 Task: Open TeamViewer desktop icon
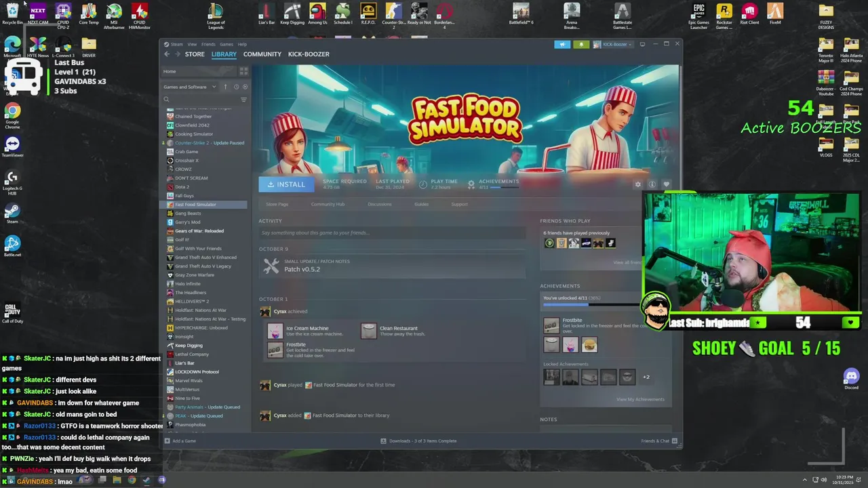[12, 147]
